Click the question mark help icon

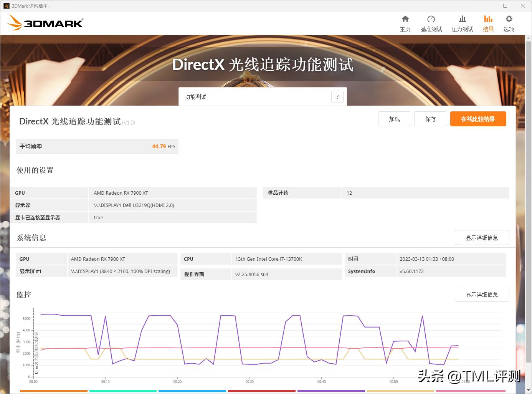click(x=337, y=97)
